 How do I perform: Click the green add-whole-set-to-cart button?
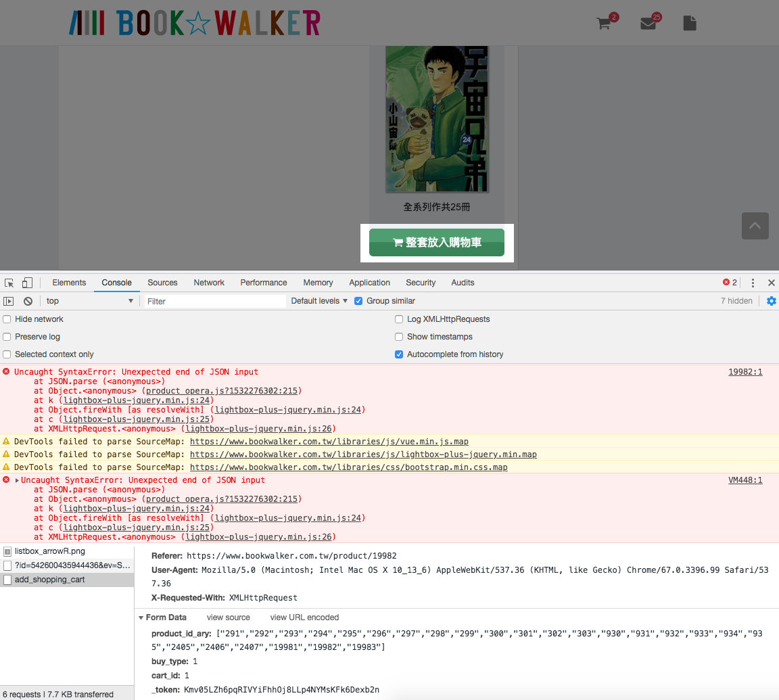437,243
